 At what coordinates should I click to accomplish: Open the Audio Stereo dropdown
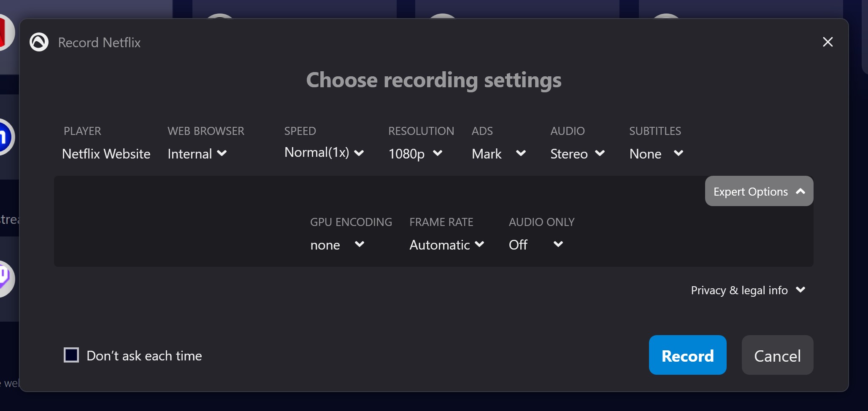577,154
